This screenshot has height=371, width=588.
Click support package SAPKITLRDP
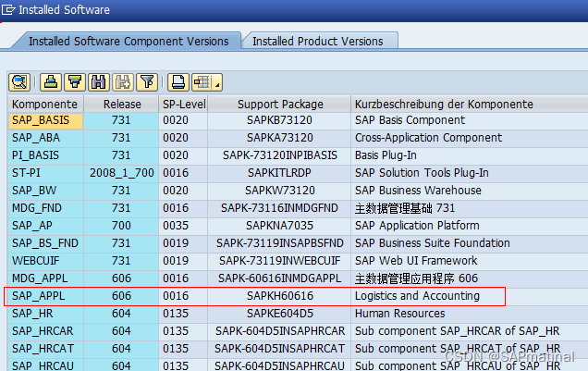point(279,173)
